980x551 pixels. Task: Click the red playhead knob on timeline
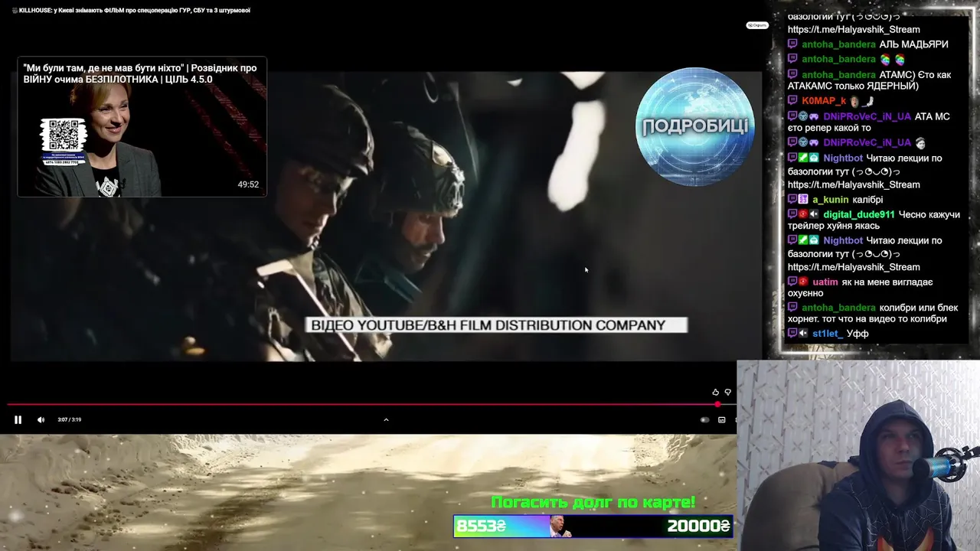click(717, 404)
